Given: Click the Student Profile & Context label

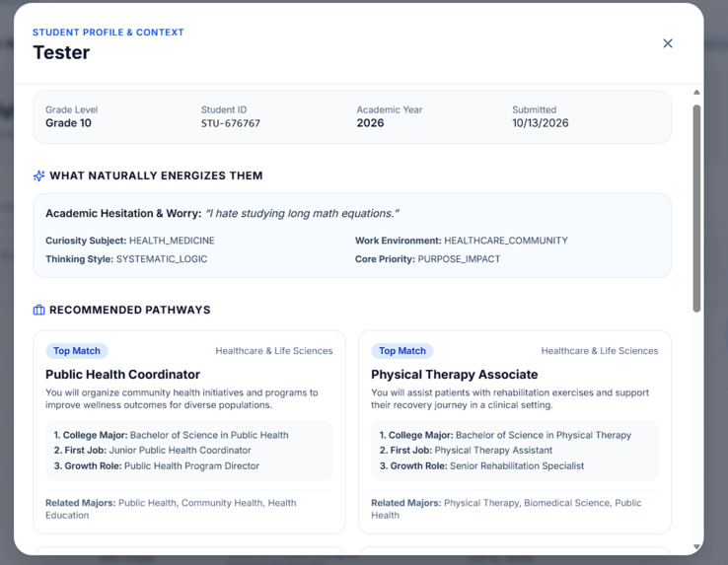Looking at the screenshot, I should pos(109,32).
